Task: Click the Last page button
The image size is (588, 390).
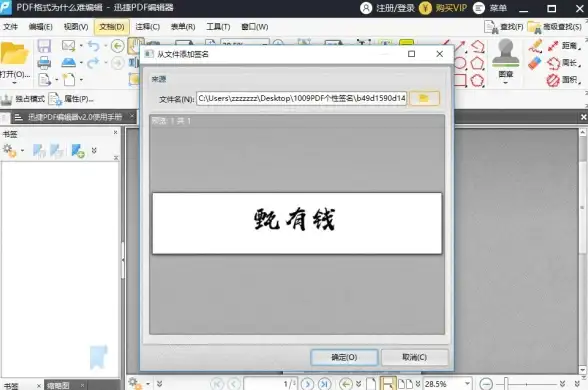Action: coord(324,384)
